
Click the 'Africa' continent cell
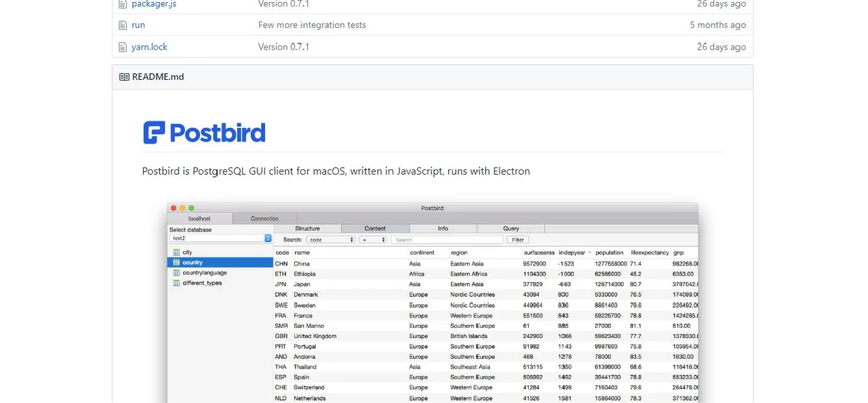(417, 274)
